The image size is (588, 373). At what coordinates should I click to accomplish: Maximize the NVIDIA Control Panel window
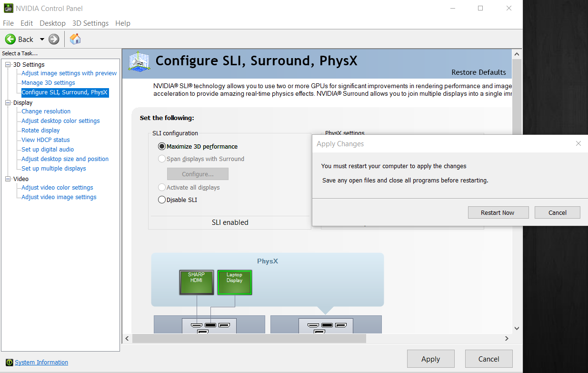[x=480, y=8]
